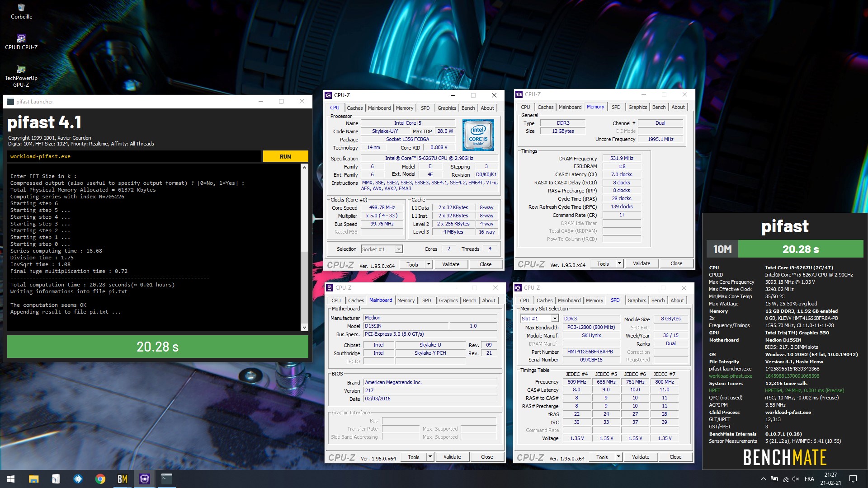Click Close in the Memory window
This screenshot has height=488, width=868.
click(676, 263)
